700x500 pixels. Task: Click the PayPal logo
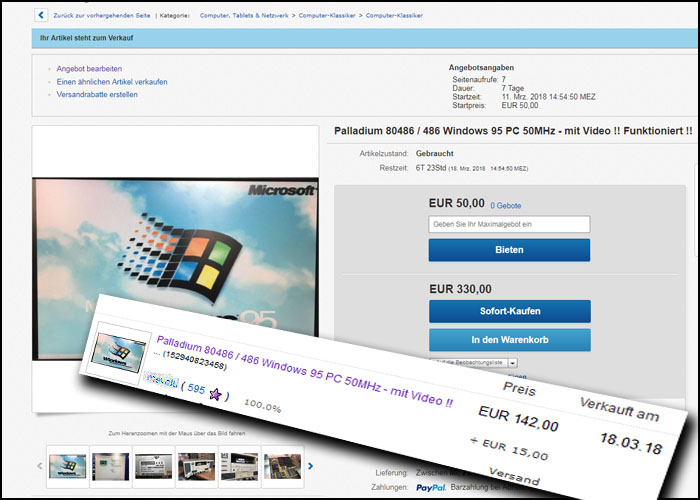pyautogui.click(x=431, y=488)
